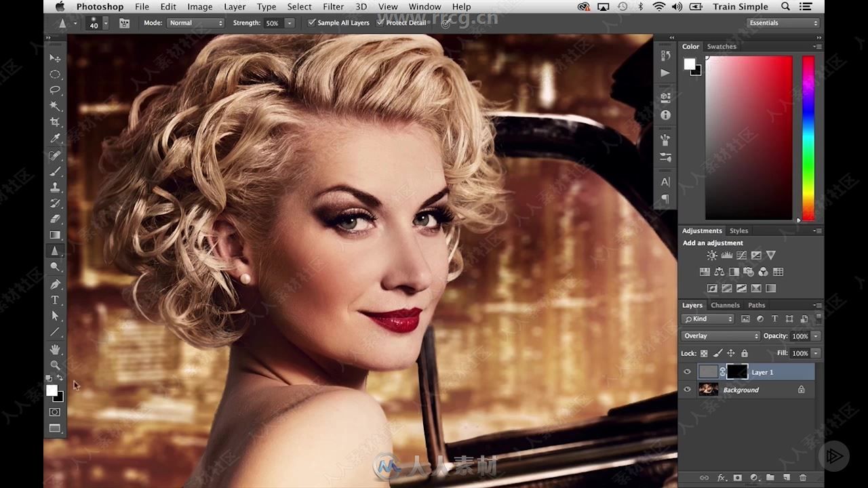Select the Elliptical Marquee tool

tap(55, 74)
